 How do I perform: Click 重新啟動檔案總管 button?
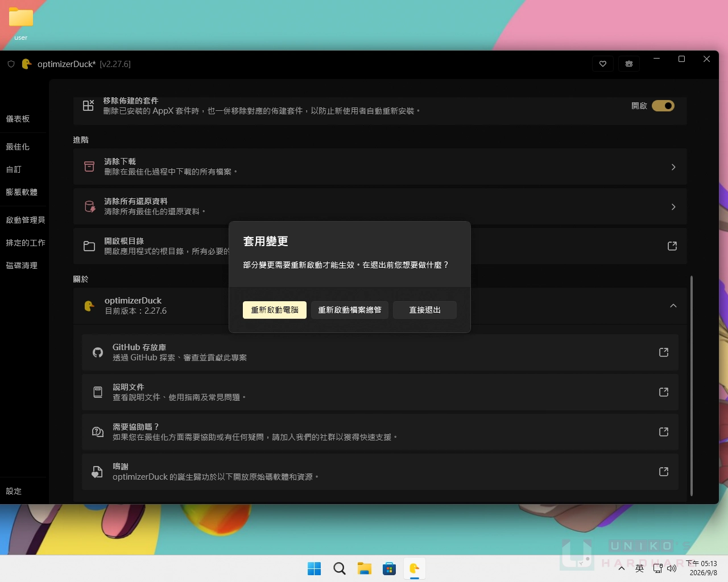coord(350,310)
